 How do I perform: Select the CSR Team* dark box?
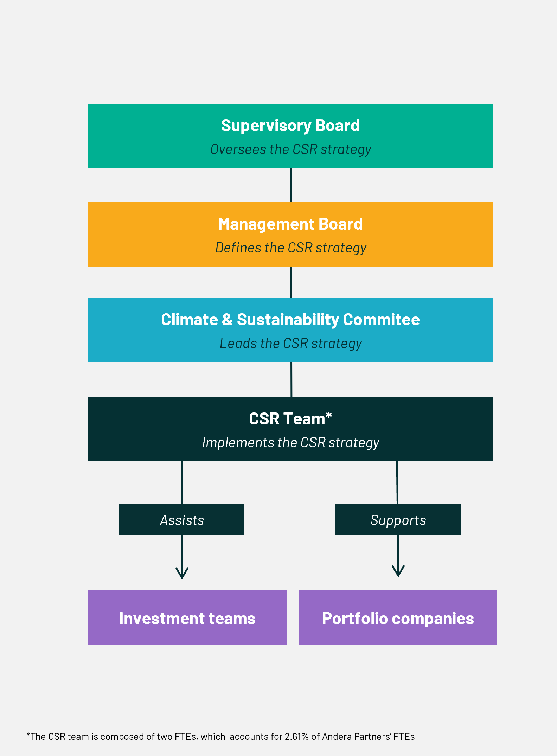tap(290, 429)
